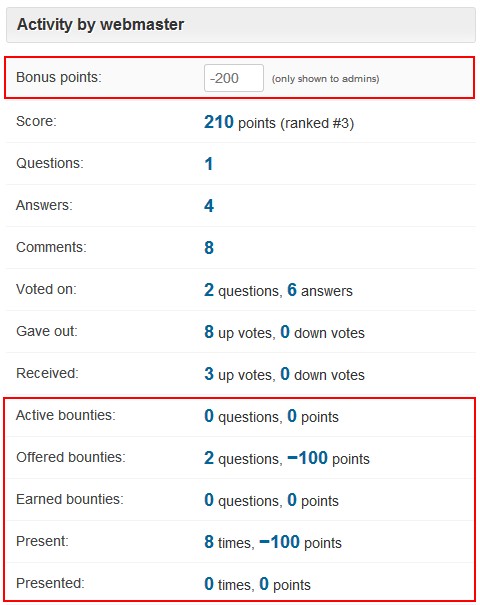Screen dimensions: 480x605
Task: Open the answers count link showing 4
Action: pos(209,206)
